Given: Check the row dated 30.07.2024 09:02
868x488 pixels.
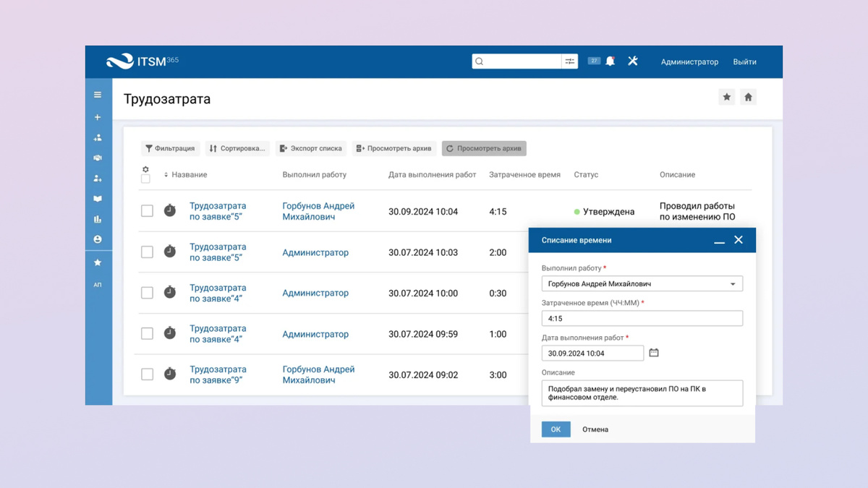Looking at the screenshot, I should [x=147, y=374].
